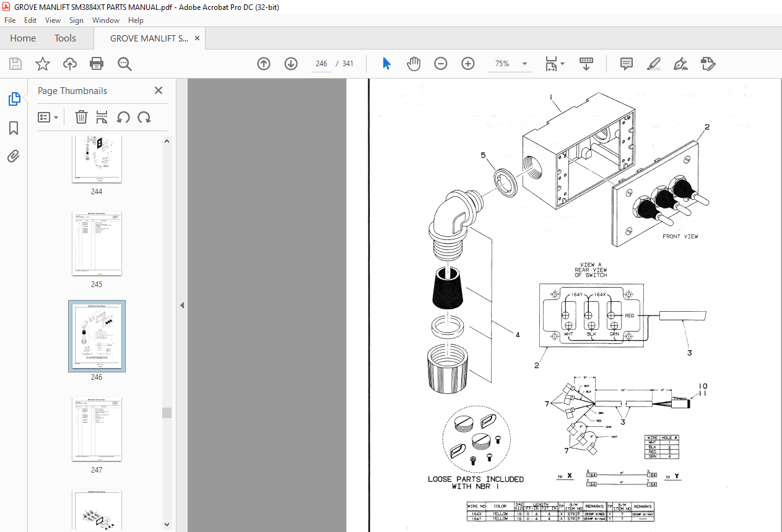Open the Help menu
The width and height of the screenshot is (782, 532).
point(136,20)
